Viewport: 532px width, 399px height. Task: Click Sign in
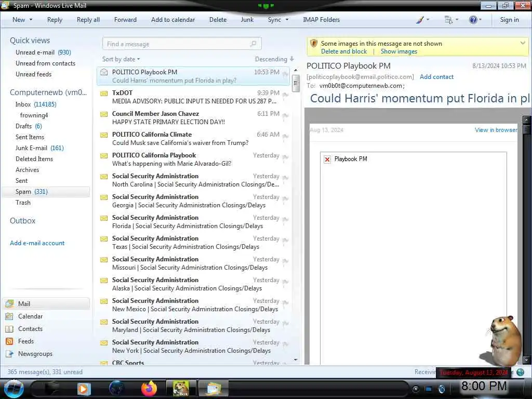509,20
